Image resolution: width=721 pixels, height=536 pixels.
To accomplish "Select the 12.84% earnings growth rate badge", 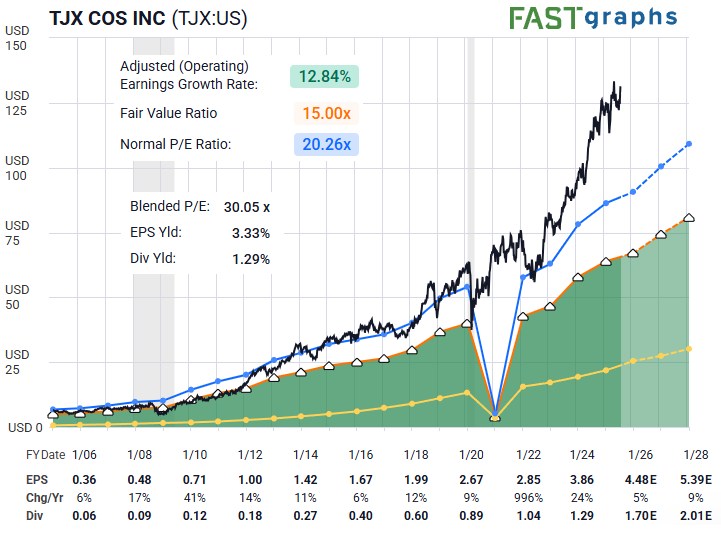I will pos(324,76).
